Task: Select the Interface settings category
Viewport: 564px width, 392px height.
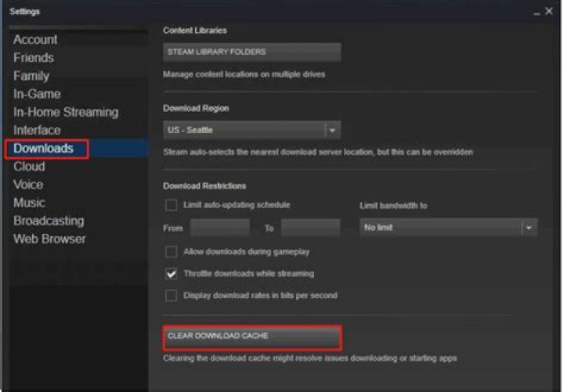Action: tap(37, 130)
